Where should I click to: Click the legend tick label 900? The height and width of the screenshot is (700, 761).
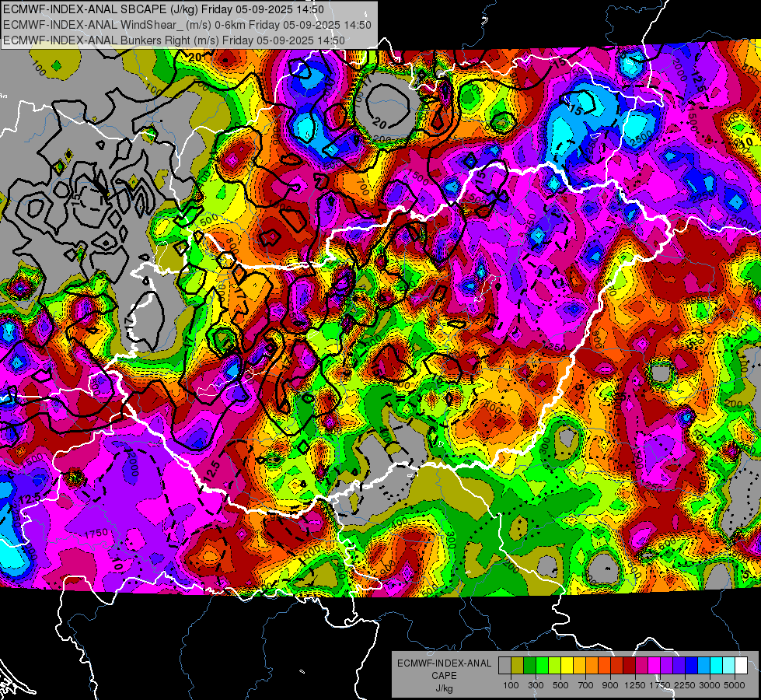610,685
